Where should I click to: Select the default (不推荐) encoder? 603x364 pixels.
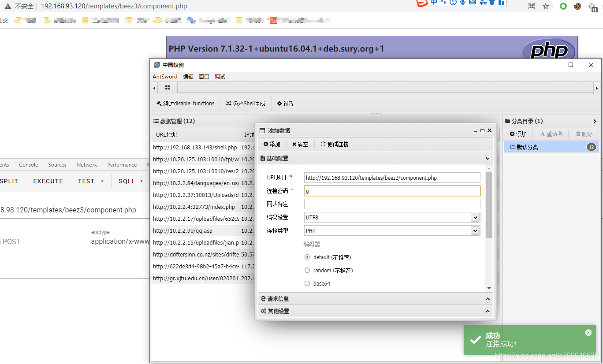tap(307, 257)
